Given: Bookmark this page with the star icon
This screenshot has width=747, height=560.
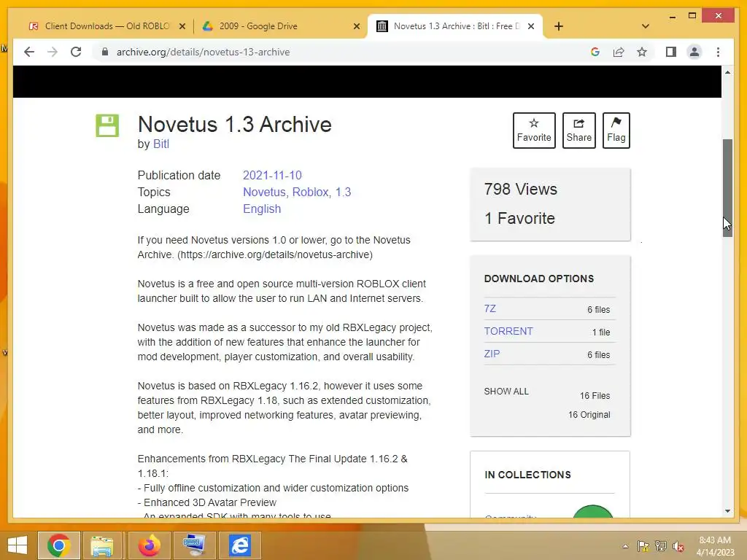Looking at the screenshot, I should pyautogui.click(x=642, y=52).
